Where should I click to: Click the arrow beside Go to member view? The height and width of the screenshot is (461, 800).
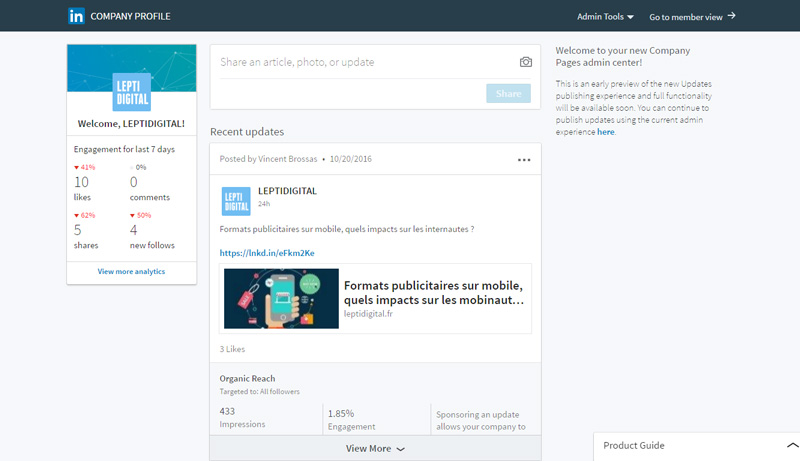point(732,16)
